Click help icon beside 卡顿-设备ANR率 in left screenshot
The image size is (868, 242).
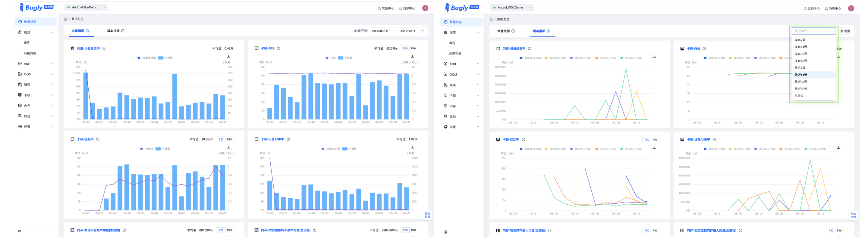pyautogui.click(x=288, y=139)
